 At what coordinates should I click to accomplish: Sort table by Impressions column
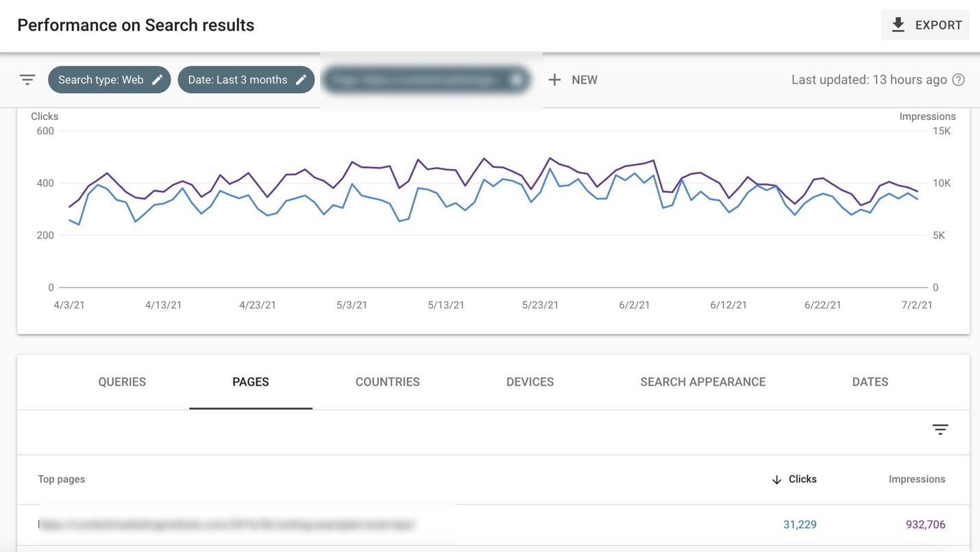point(917,479)
